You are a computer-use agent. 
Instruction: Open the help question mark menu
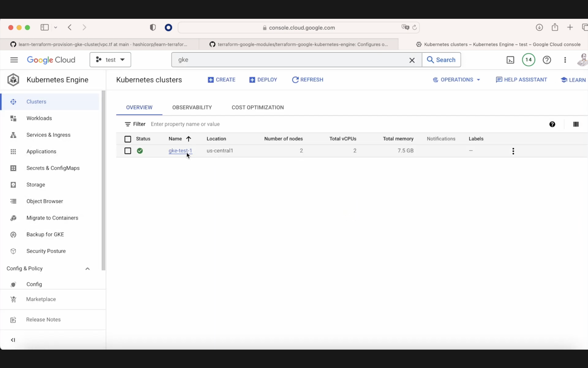(x=547, y=60)
